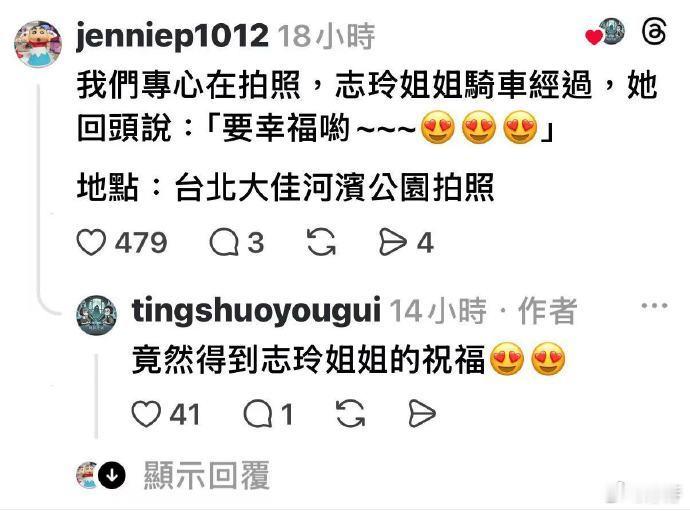Repost tingshuoyougui's reply
This screenshot has width=690, height=511.
(x=350, y=414)
